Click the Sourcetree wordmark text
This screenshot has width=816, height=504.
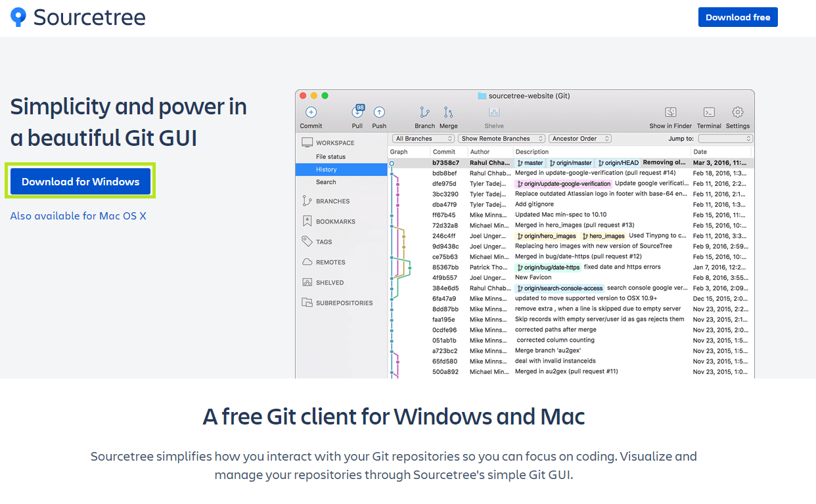point(89,17)
